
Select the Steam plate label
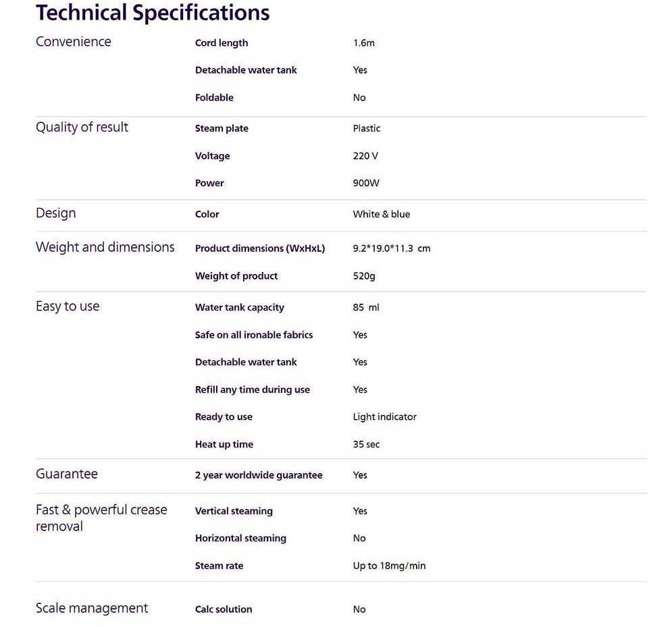pos(222,129)
